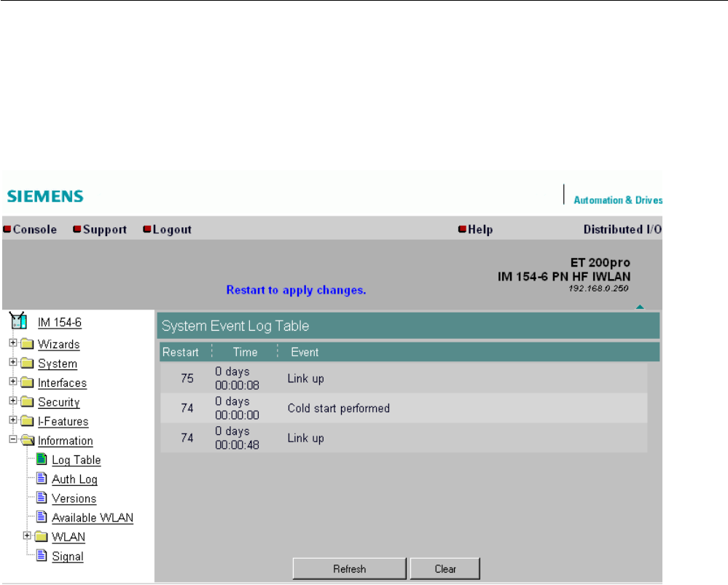Open the IM 154-6 root link
728x585 pixels.
coord(60,322)
